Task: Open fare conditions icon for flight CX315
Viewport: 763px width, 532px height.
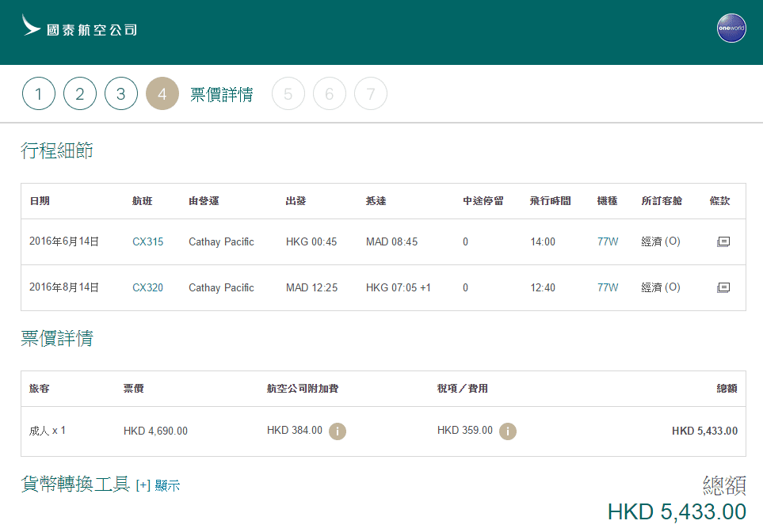Action: pyautogui.click(x=723, y=241)
